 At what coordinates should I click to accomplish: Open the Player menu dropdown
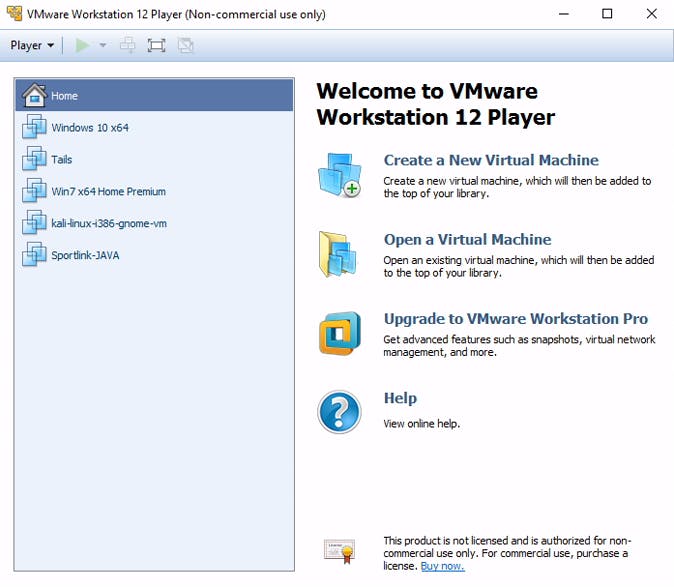click(x=32, y=45)
